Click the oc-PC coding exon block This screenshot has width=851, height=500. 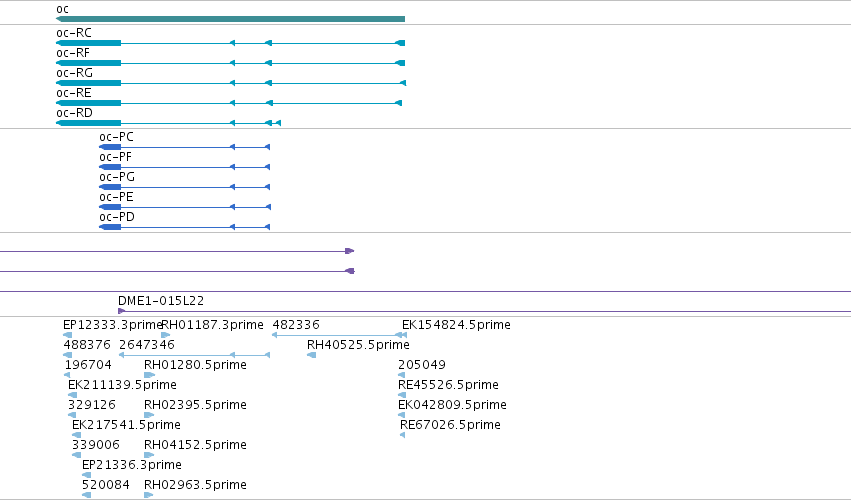click(x=110, y=147)
